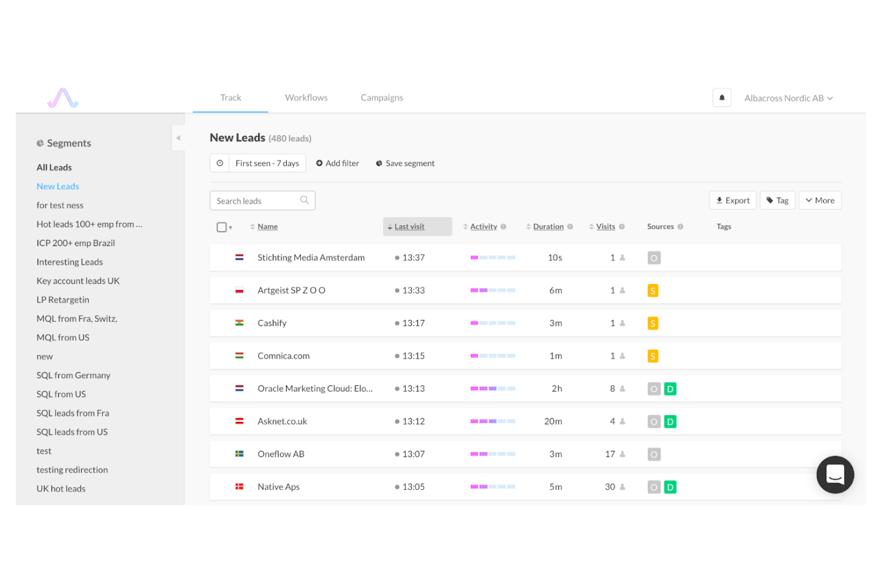Click the yellow S source badge for Cashify

(x=653, y=323)
